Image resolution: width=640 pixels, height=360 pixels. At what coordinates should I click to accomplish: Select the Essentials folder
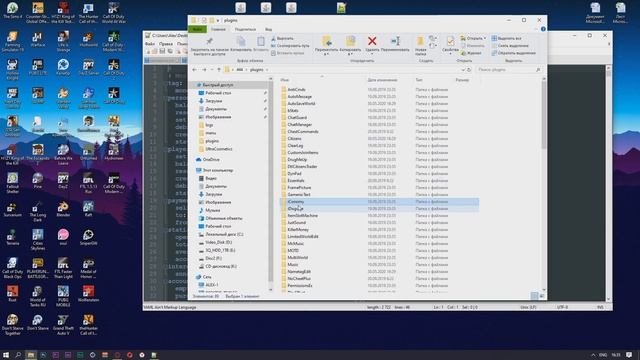296,180
